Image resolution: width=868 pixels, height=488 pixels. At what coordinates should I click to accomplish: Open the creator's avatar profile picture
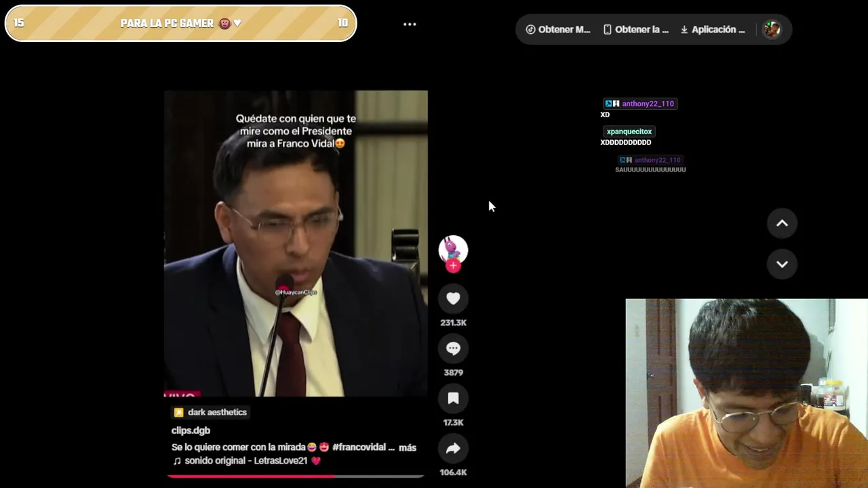[453, 249]
